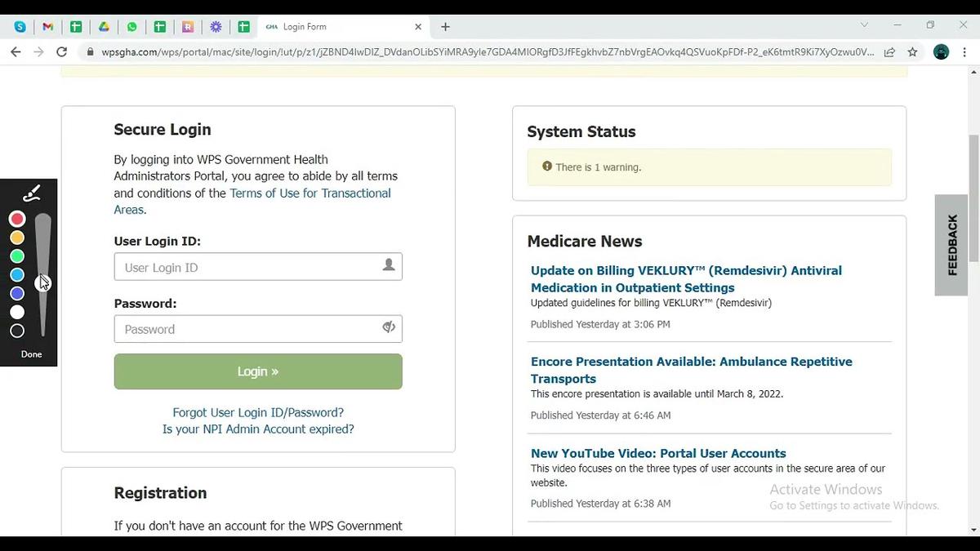This screenshot has height=551, width=980.
Task: Reload the current page
Action: [x=61, y=51]
